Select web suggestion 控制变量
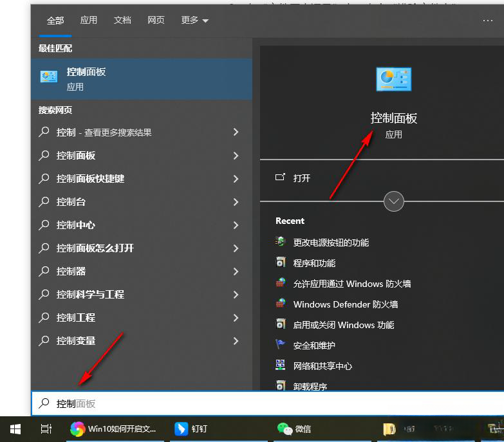 (x=142, y=340)
